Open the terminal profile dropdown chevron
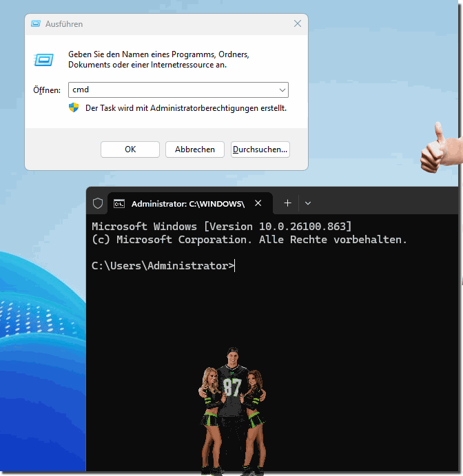Image resolution: width=463 pixels, height=476 pixels. pos(308,203)
